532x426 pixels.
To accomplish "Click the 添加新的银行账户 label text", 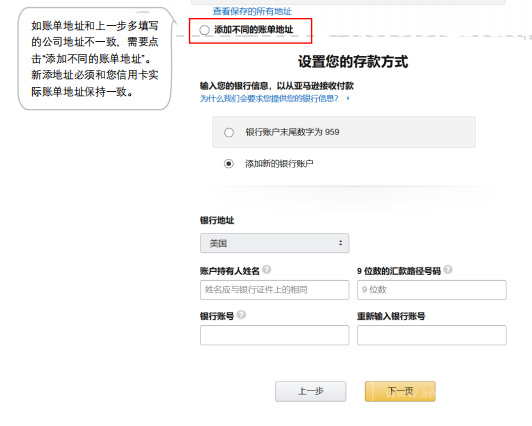I will pyautogui.click(x=279, y=164).
